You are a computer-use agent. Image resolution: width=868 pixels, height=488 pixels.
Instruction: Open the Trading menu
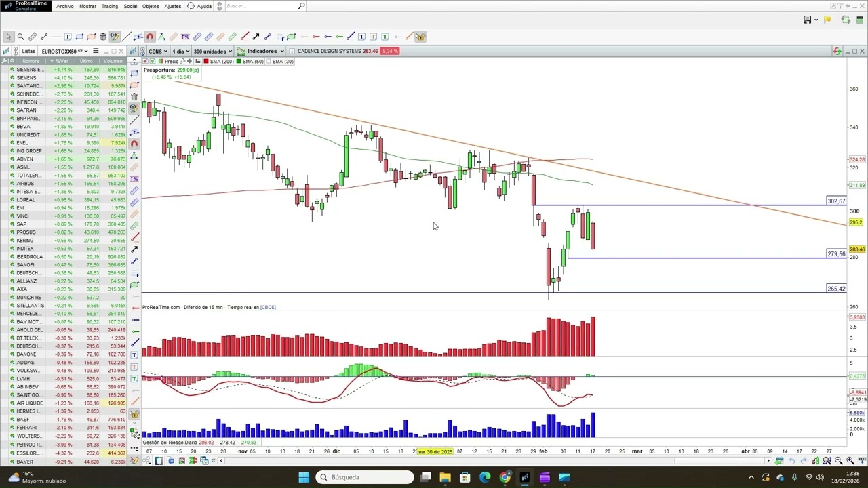pos(109,6)
